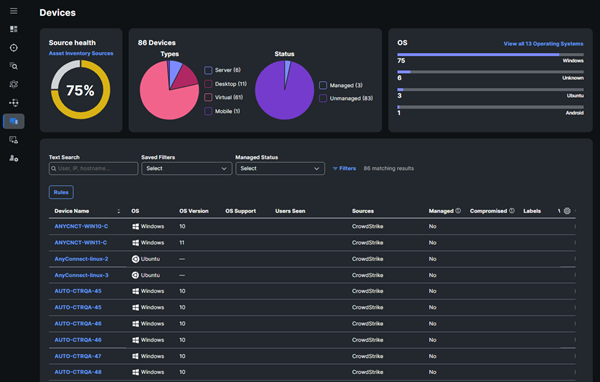Sort by the OS Version column header
The height and width of the screenshot is (382, 600).
[x=194, y=211]
